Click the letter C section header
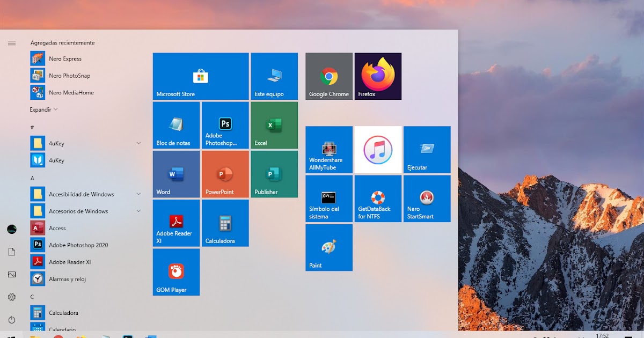This screenshot has height=338, width=644. 32,296
